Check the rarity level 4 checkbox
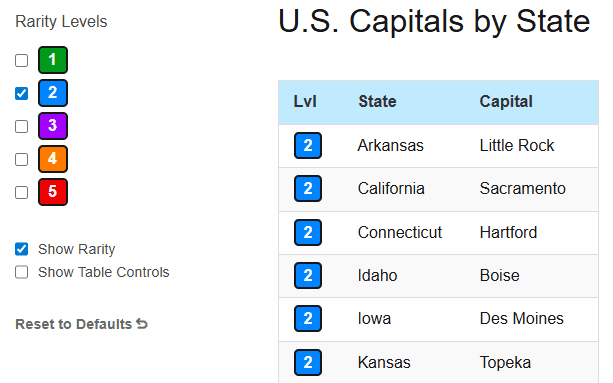Viewport: 613px width, 383px height. click(22, 159)
